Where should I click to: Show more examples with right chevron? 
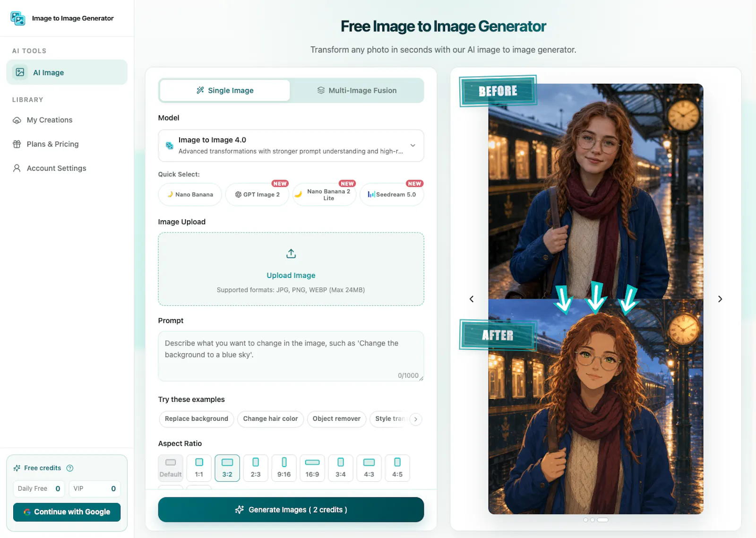pyautogui.click(x=416, y=419)
